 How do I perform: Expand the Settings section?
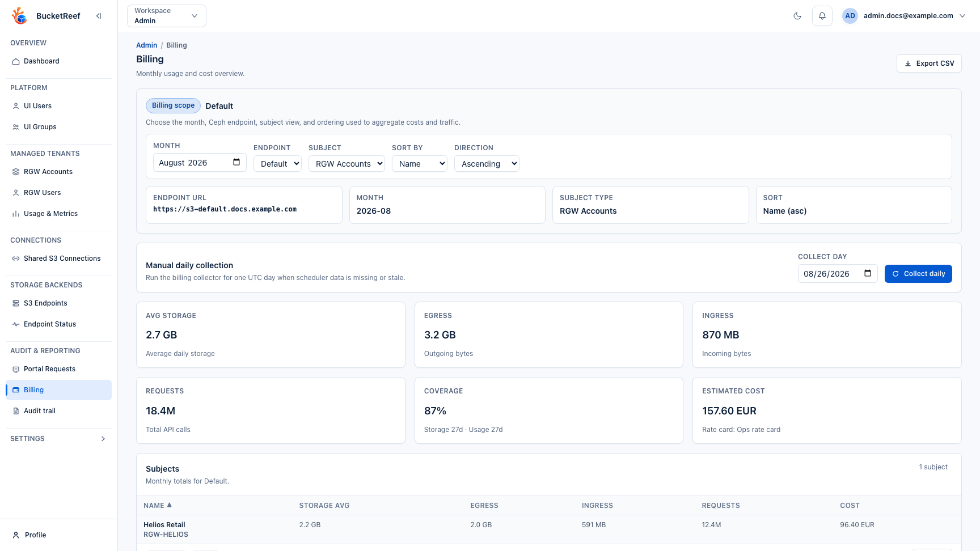58,439
